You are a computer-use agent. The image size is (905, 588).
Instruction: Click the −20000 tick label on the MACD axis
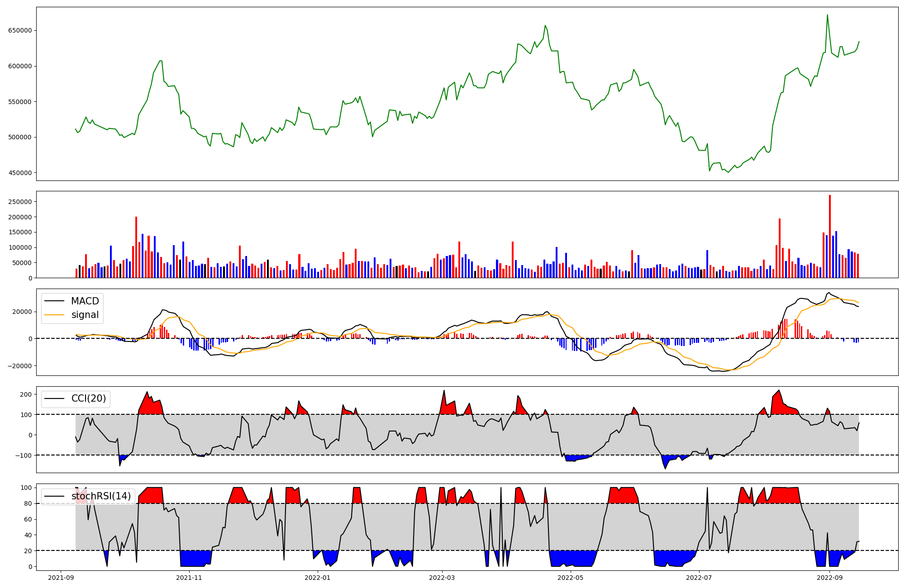click(19, 366)
